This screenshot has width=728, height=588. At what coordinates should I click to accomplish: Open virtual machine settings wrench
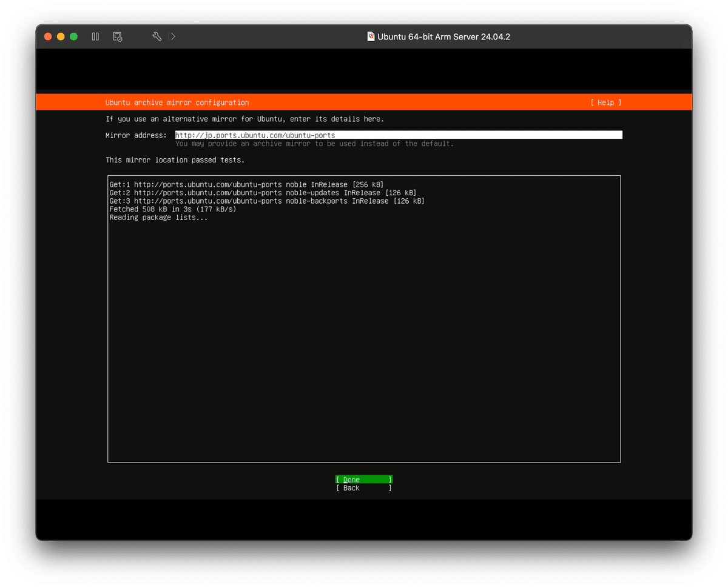click(157, 37)
